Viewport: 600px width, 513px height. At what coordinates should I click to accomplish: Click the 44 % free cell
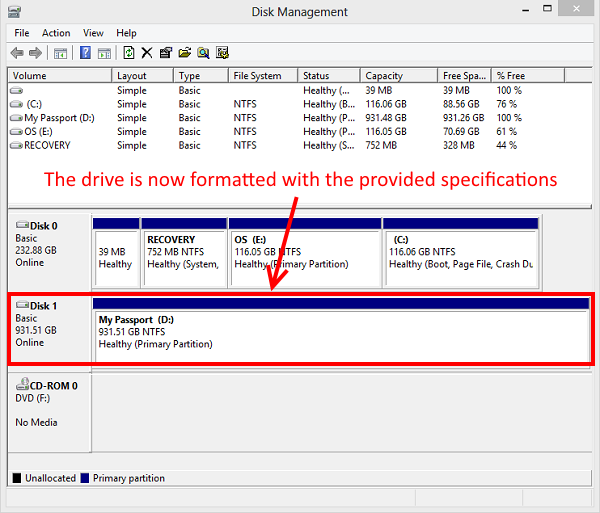click(x=507, y=145)
